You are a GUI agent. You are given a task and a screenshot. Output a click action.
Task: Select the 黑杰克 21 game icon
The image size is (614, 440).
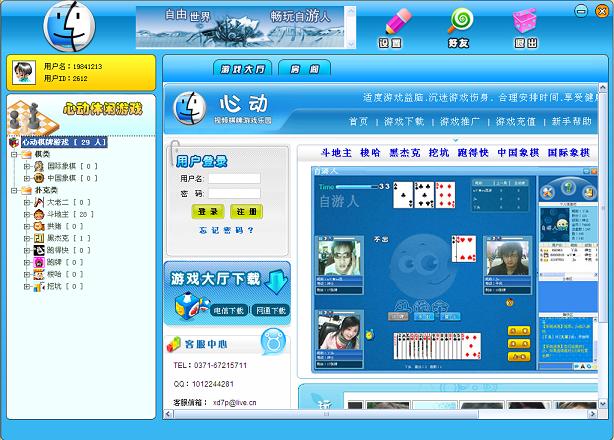pyautogui.click(x=39, y=238)
